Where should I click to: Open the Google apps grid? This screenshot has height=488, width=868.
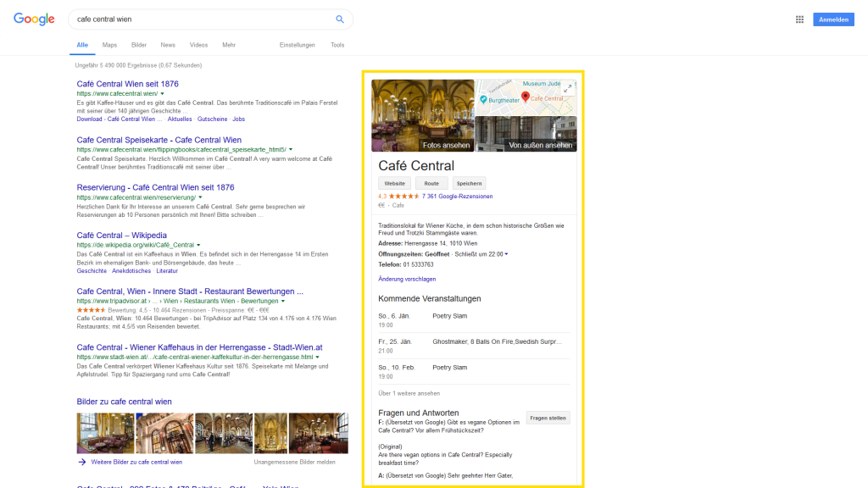point(799,19)
